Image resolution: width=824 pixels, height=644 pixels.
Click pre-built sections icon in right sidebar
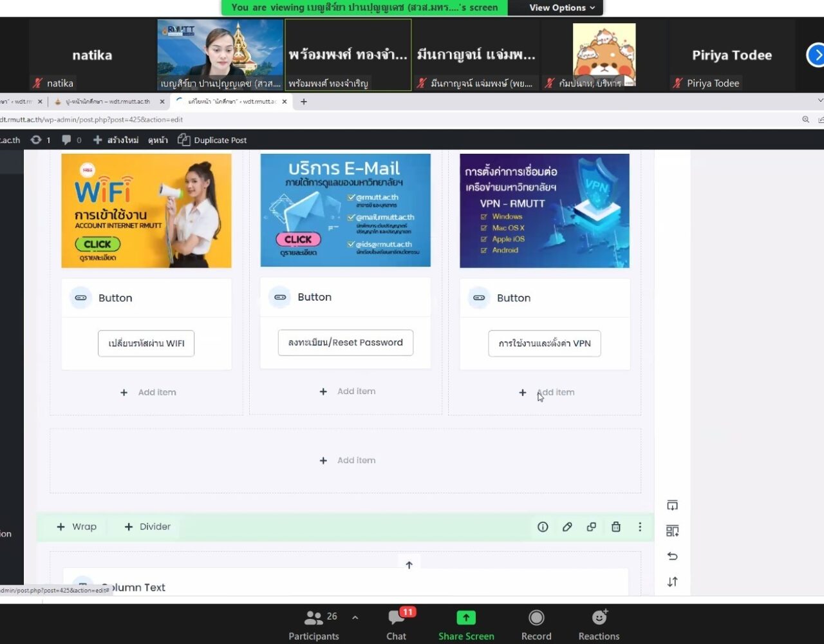(x=673, y=531)
